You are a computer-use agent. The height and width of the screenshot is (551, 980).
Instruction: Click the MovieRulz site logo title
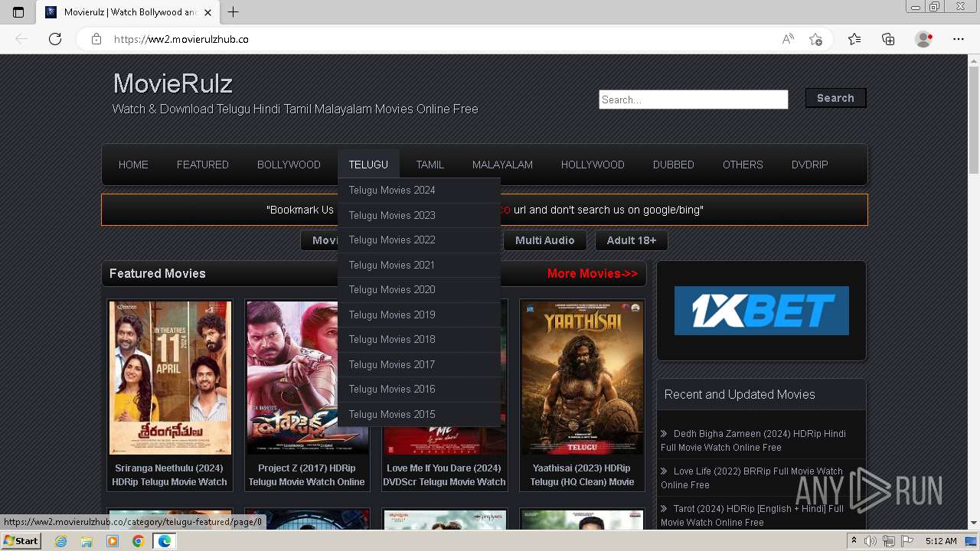pos(173,83)
